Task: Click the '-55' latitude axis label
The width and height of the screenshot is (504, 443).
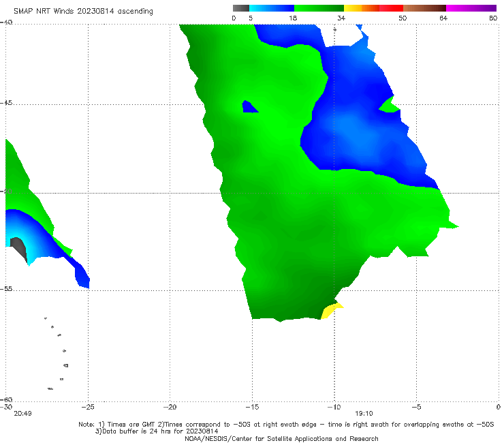Action: click(x=6, y=288)
